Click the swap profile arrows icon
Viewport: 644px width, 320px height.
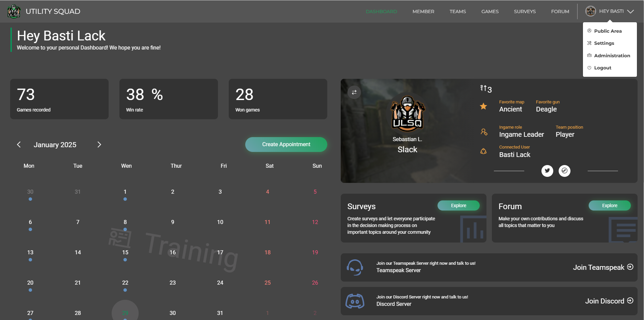[x=354, y=92]
